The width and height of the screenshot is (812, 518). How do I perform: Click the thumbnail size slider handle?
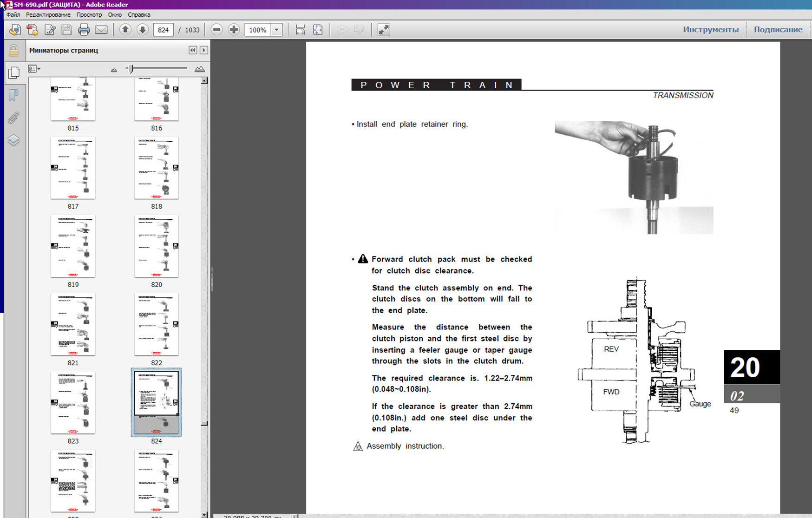tap(131, 69)
